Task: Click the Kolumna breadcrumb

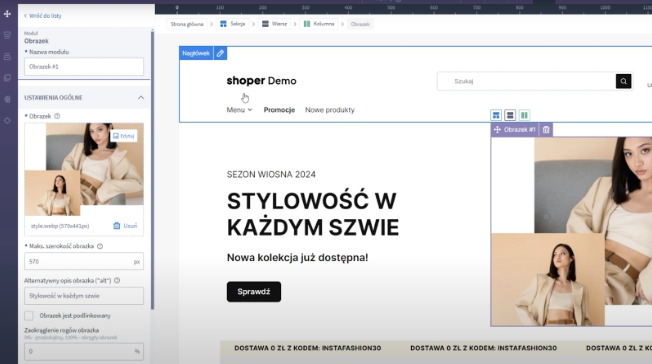Action: (x=319, y=24)
